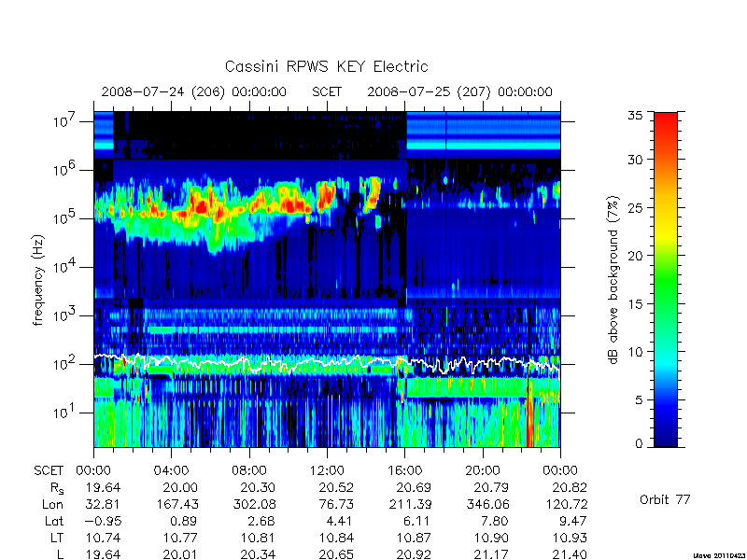Click L value '20.34'

[x=258, y=554]
